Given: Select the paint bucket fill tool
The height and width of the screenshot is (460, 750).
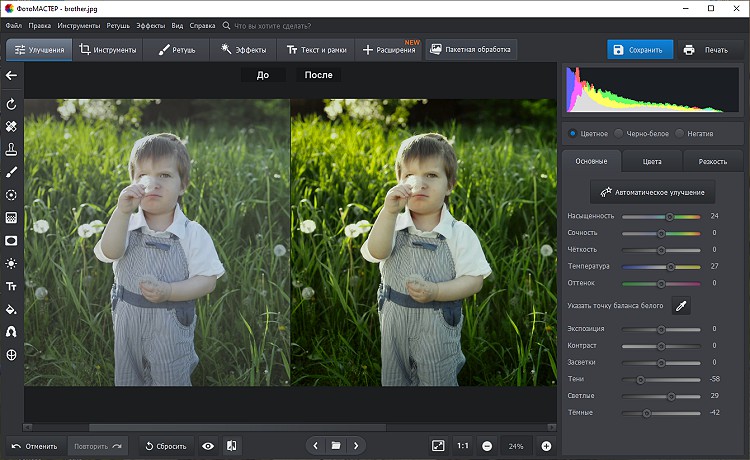Looking at the screenshot, I should pyautogui.click(x=11, y=309).
